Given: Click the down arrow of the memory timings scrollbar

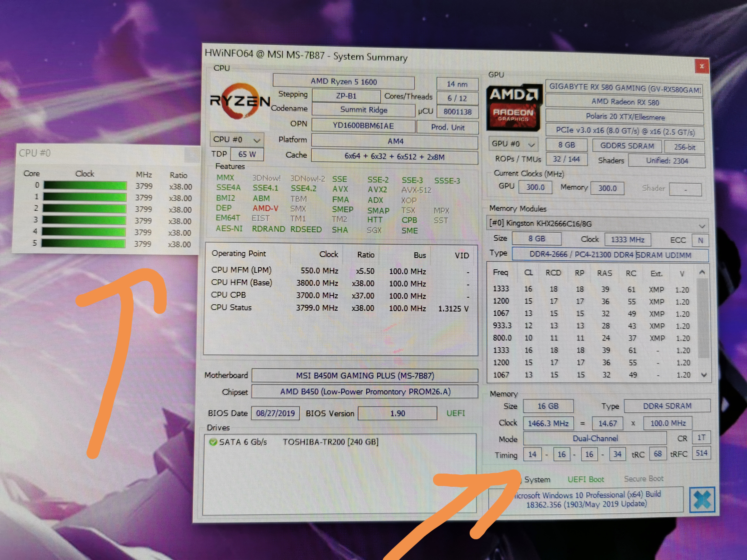Looking at the screenshot, I should (x=704, y=375).
